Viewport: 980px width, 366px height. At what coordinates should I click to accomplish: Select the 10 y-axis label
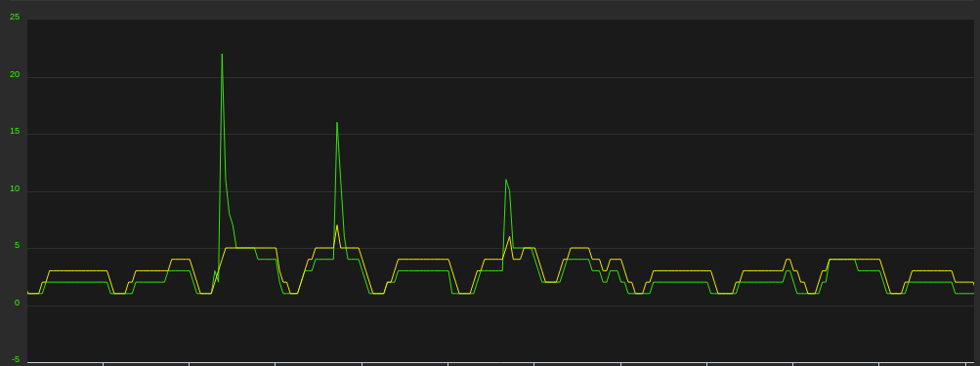[x=15, y=188]
